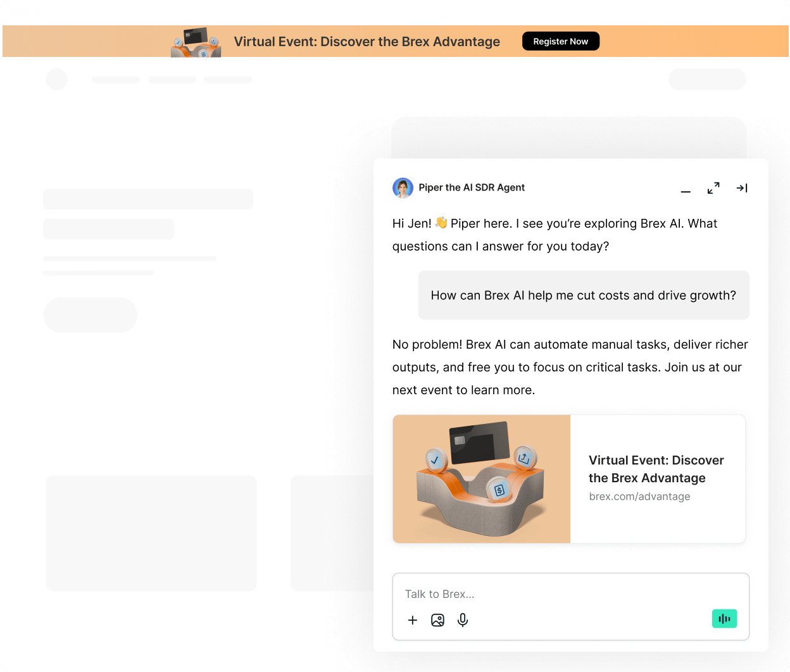This screenshot has width=790, height=672.
Task: Click the image upload icon
Action: tap(437, 620)
